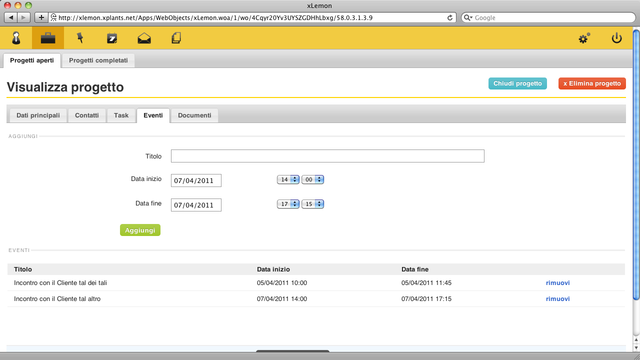Select the briefcase projects icon
Image resolution: width=640 pixels, height=360 pixels.
tap(48, 38)
